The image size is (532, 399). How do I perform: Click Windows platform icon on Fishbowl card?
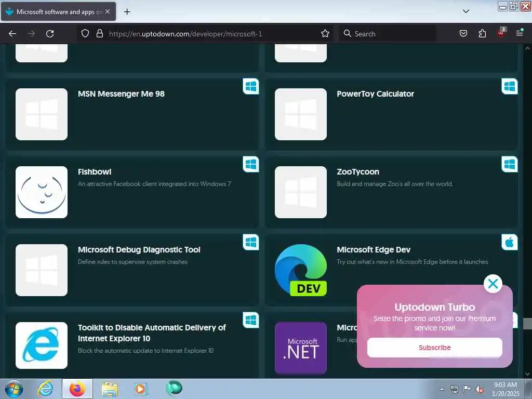tap(251, 164)
